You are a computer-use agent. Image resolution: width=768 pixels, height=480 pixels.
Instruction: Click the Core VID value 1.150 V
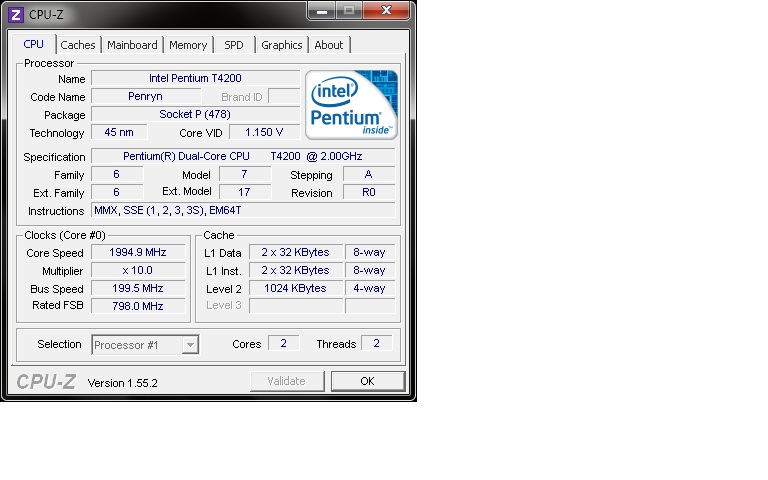tap(264, 132)
